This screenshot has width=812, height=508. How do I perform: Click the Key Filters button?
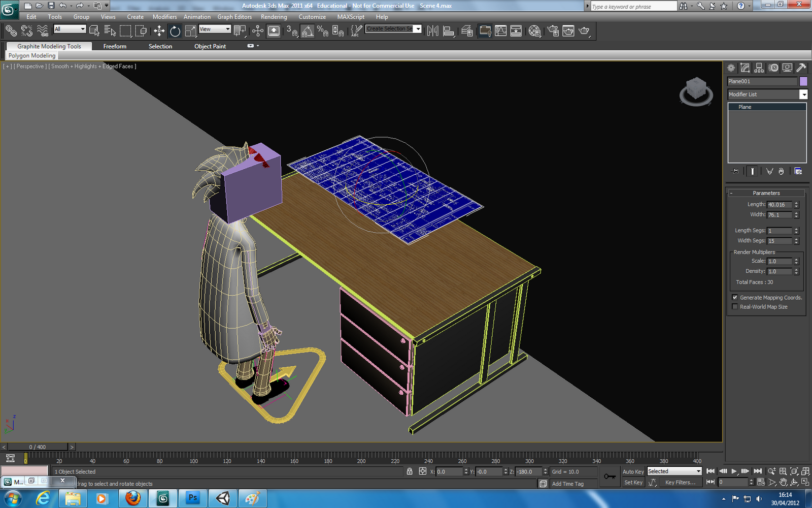tap(682, 482)
